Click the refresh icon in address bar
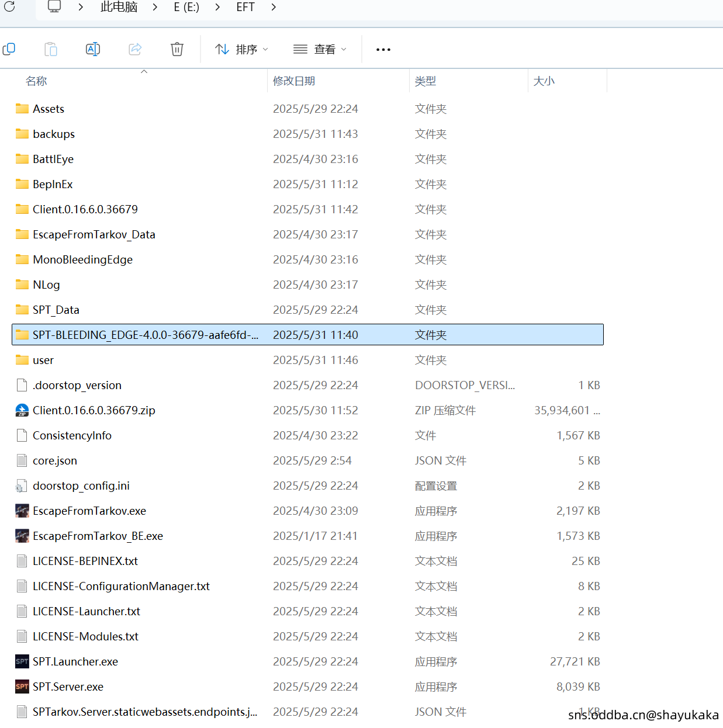The width and height of the screenshot is (723, 728). click(x=9, y=7)
